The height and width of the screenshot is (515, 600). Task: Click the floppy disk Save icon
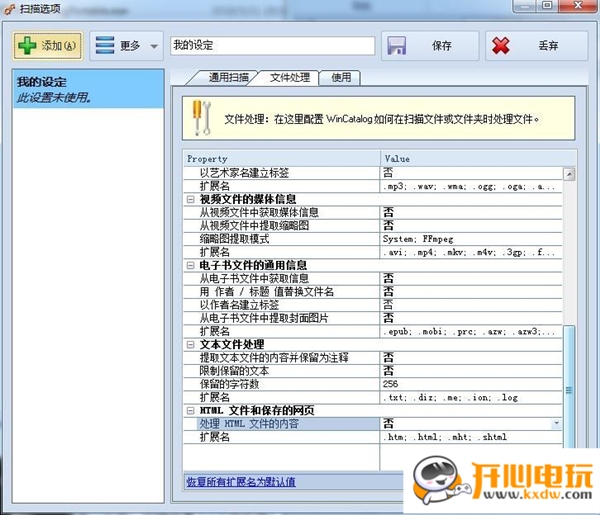click(396, 46)
